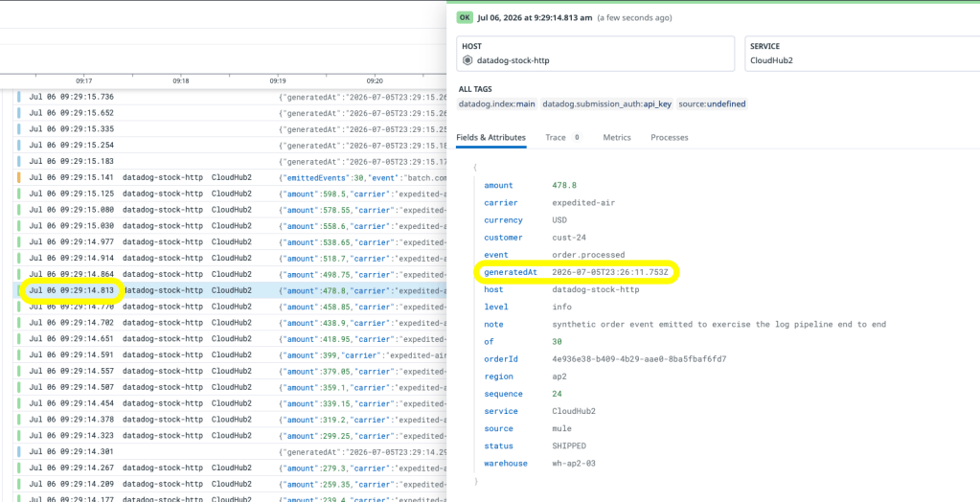Click the orderId attribute value
The image size is (980, 502).
[x=639, y=359]
